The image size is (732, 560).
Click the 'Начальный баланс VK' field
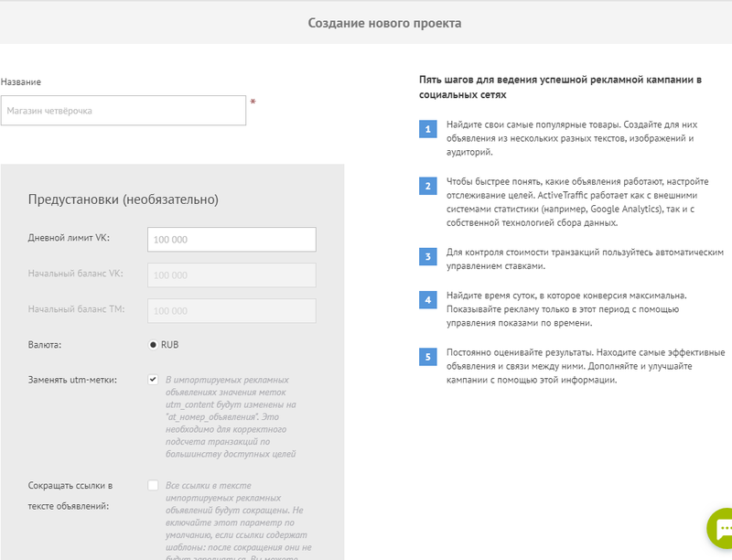point(231,275)
